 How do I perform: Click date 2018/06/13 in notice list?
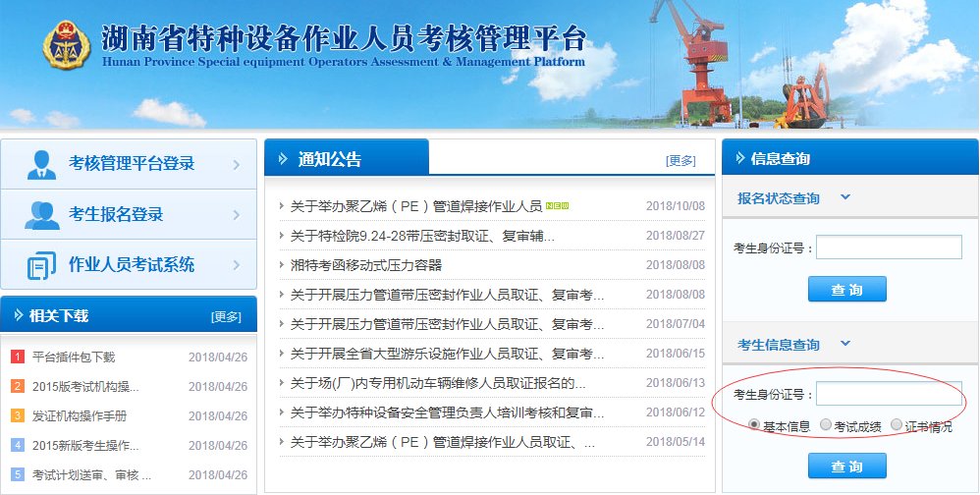pos(675,382)
